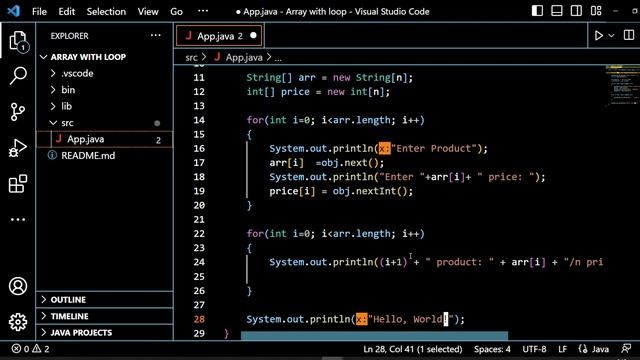Image resolution: width=640 pixels, height=360 pixels.
Task: Click on String[] arr declaration line
Action: [x=329, y=78]
